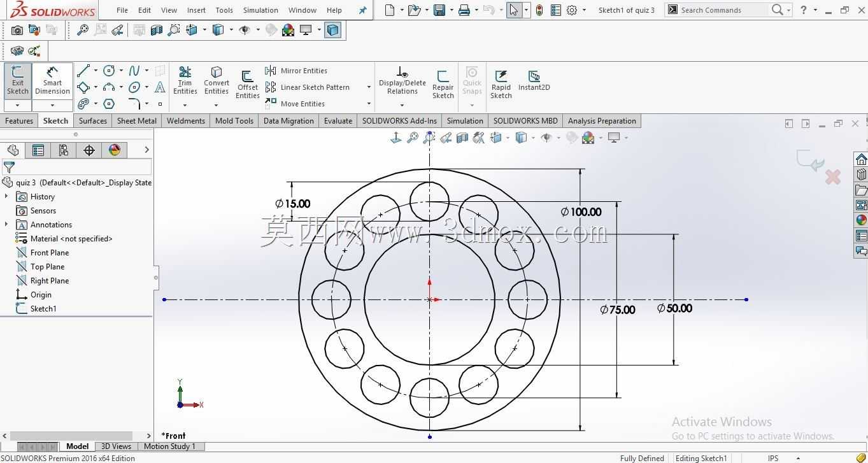Open the ConfigurationManager panel tab
This screenshot has height=463, width=868.
(x=64, y=150)
